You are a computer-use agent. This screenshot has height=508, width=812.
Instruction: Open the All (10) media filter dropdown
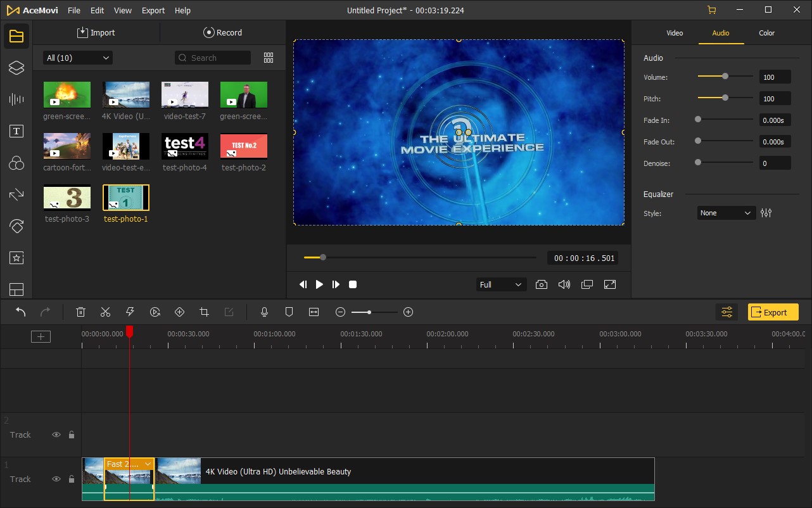[x=77, y=58]
